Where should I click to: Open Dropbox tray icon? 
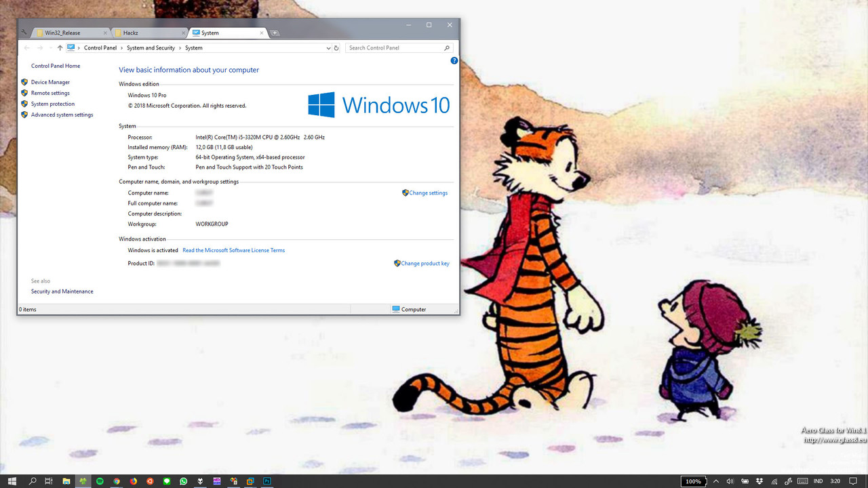tap(759, 481)
